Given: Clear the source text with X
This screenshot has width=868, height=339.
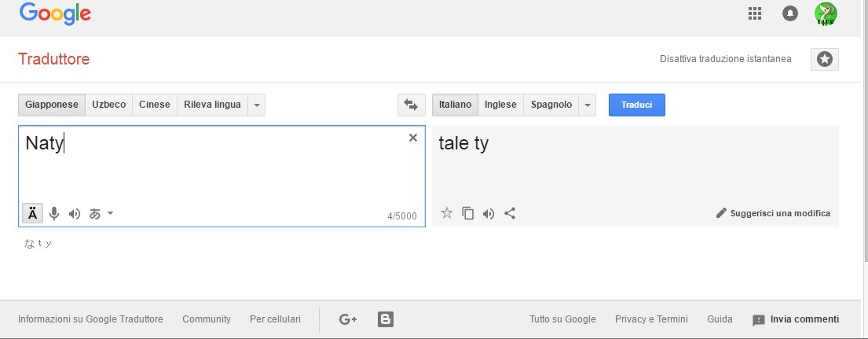Looking at the screenshot, I should tap(413, 138).
